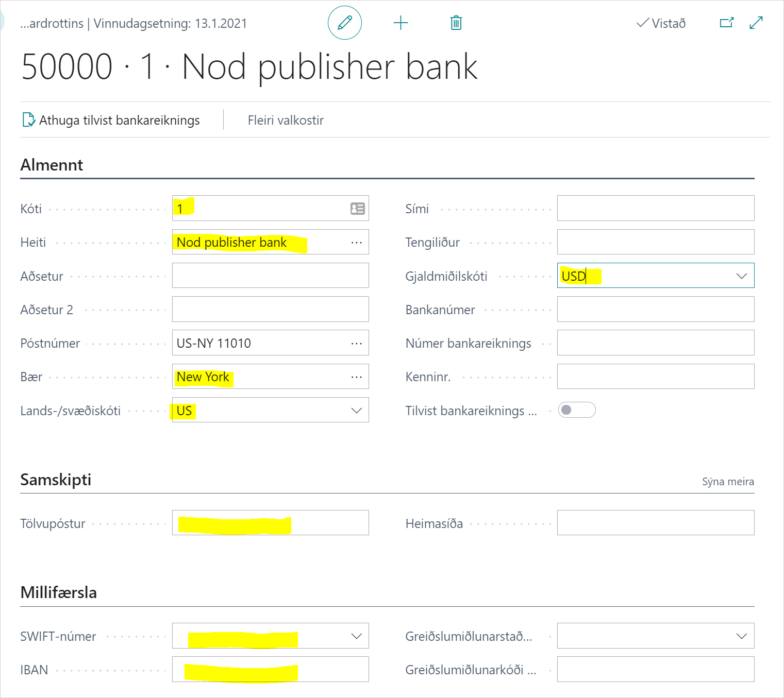Toggle the Tilvist bankareiknings switch
The image size is (784, 698).
click(577, 410)
